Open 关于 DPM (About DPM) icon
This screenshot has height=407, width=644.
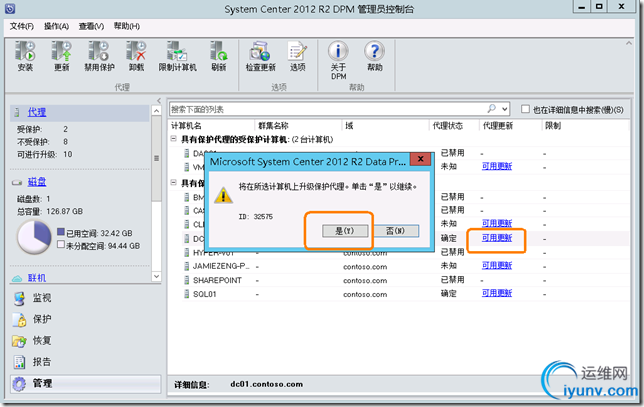(338, 60)
